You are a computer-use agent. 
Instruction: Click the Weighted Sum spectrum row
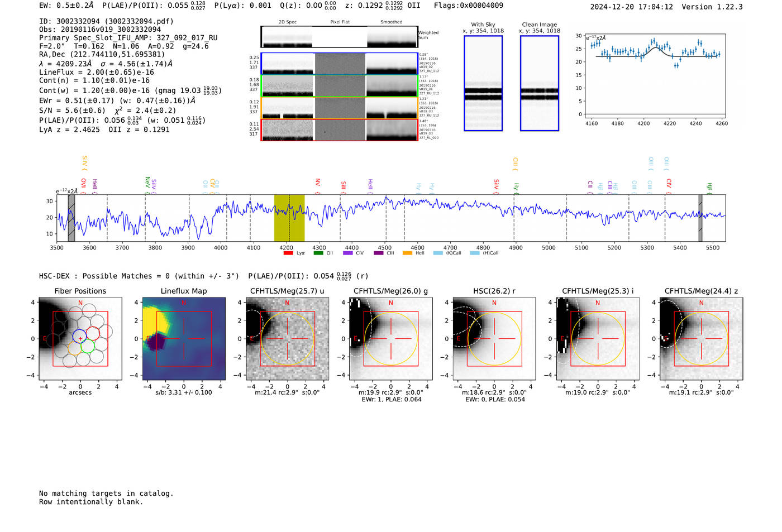[x=340, y=37]
